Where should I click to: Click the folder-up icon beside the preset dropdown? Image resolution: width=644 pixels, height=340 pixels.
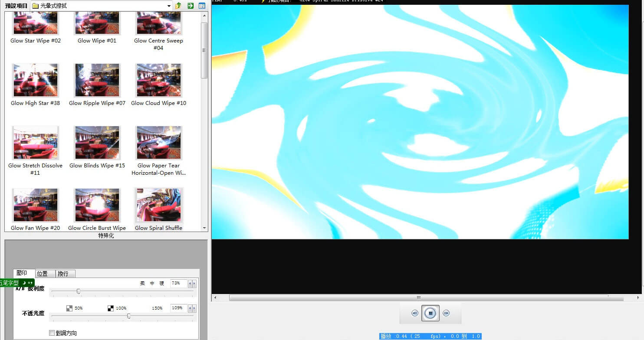(x=178, y=6)
